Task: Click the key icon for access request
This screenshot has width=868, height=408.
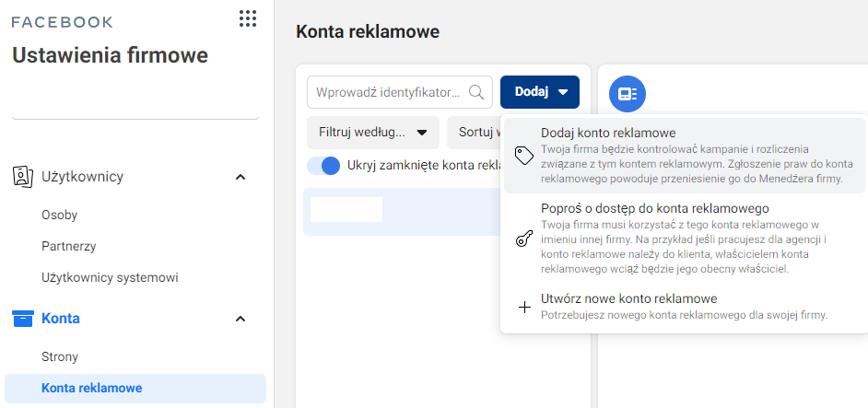Action: 524,239
